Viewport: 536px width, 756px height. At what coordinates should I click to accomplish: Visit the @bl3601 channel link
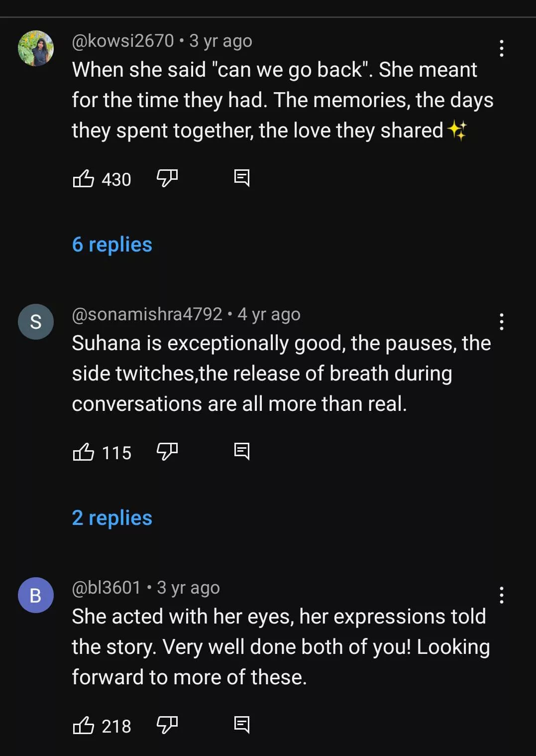click(x=107, y=588)
